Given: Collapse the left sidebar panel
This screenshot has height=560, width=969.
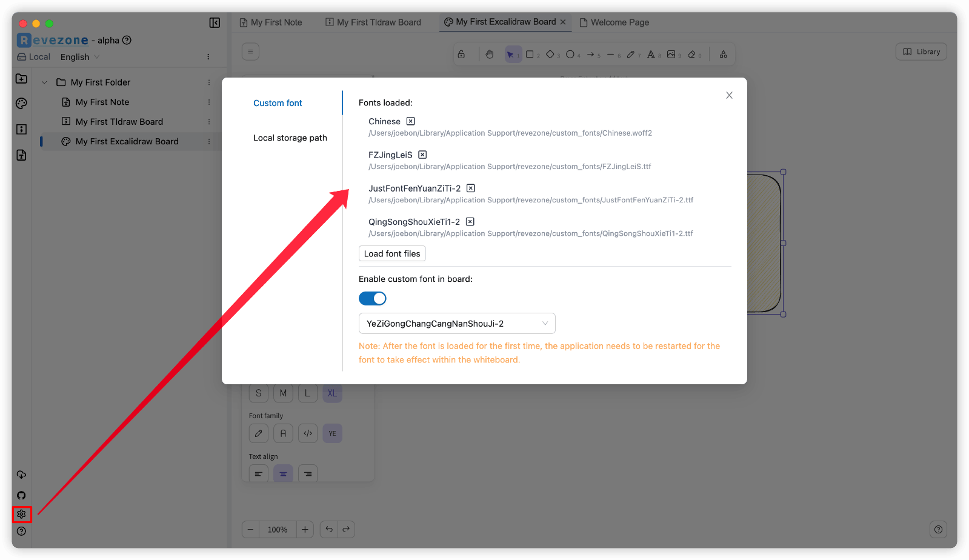Looking at the screenshot, I should click(x=215, y=22).
